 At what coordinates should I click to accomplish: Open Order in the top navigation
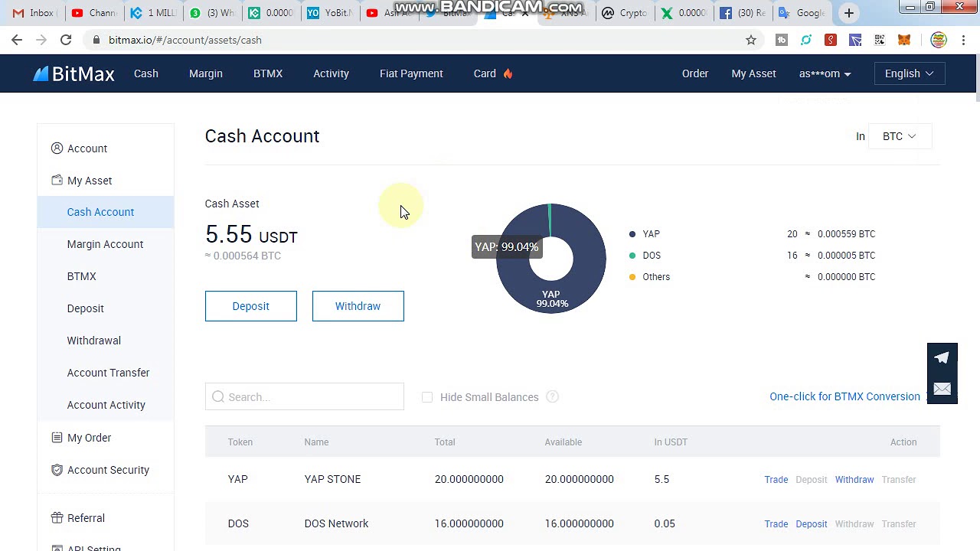(695, 73)
